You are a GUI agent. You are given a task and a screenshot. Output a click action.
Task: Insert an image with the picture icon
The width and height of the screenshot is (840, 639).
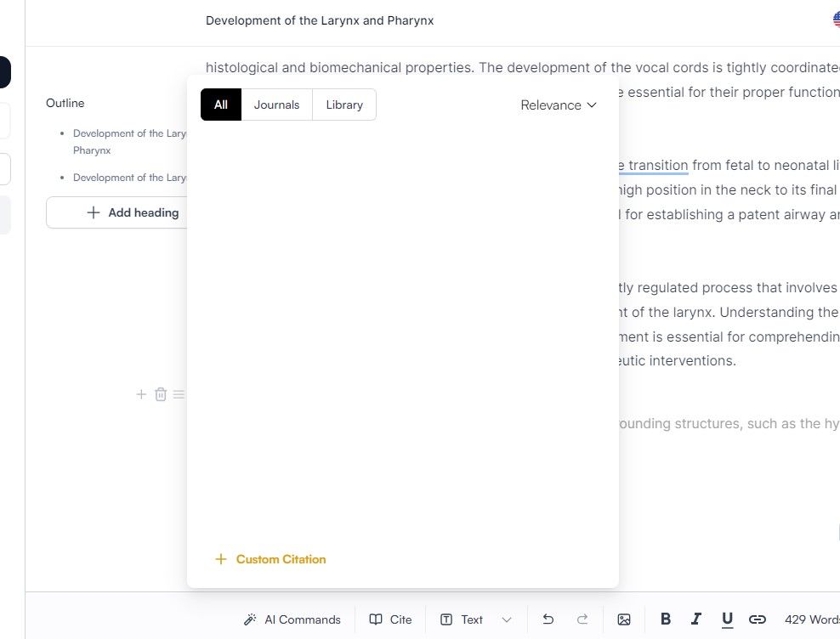tap(624, 619)
